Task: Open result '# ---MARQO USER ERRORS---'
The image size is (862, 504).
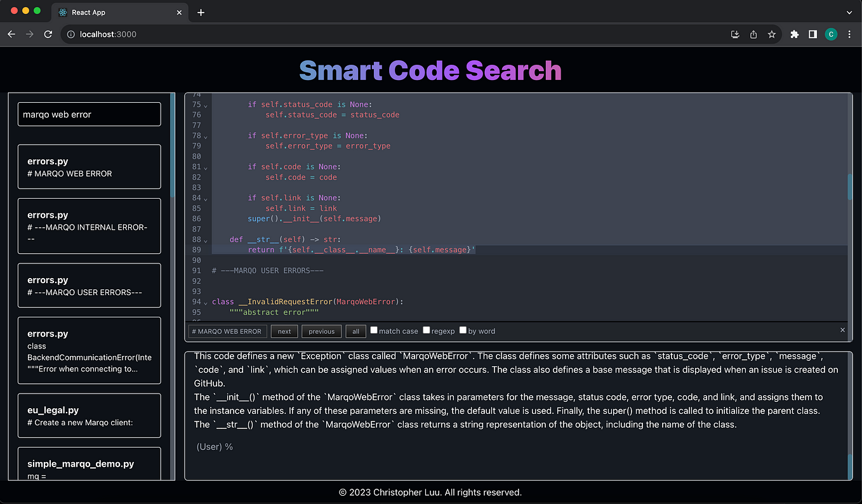Action: [90, 286]
